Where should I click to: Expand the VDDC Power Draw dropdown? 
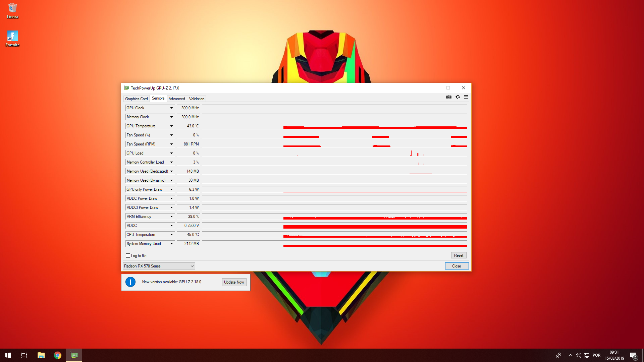(171, 198)
